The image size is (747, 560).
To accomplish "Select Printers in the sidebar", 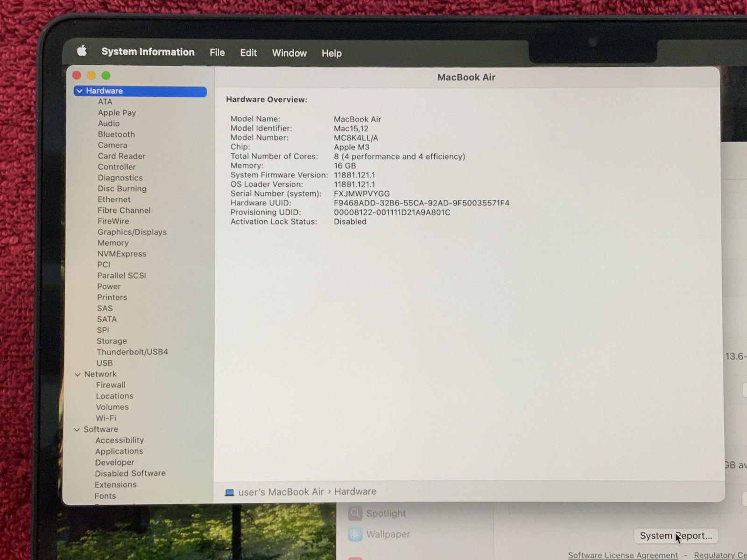I will [x=112, y=297].
